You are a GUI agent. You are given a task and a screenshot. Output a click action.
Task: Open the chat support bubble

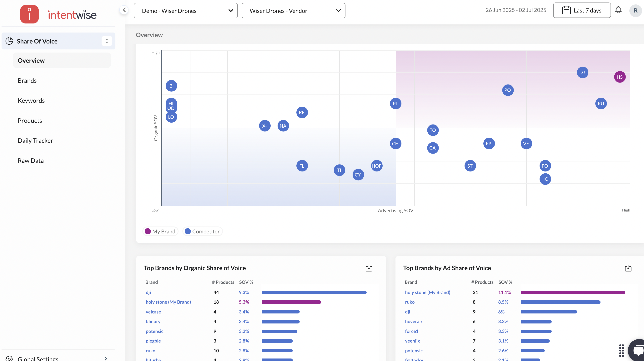pyautogui.click(x=638, y=350)
